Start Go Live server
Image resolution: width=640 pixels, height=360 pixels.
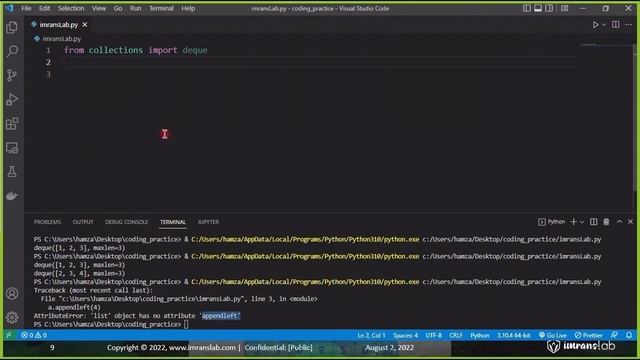552,335
